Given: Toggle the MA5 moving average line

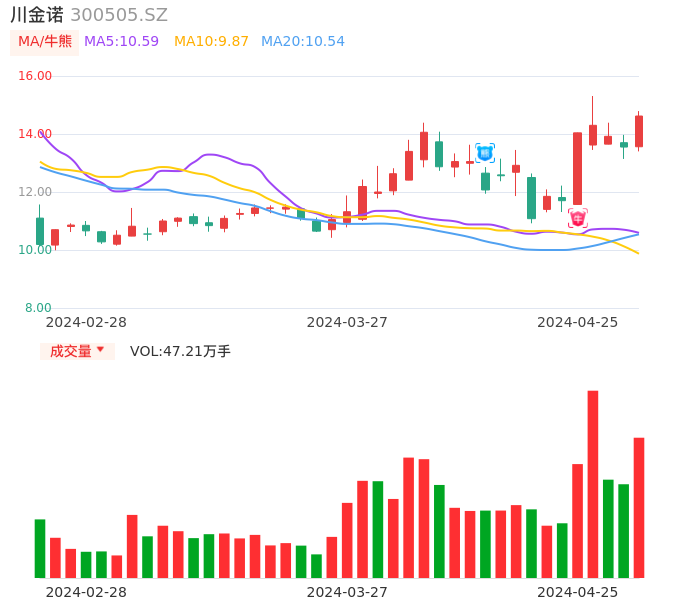Looking at the screenshot, I should (121, 42).
